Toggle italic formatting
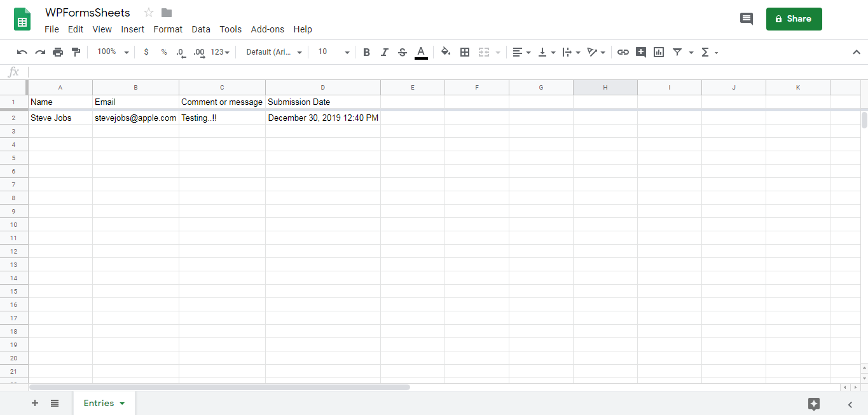Image resolution: width=868 pixels, height=415 pixels. 384,52
